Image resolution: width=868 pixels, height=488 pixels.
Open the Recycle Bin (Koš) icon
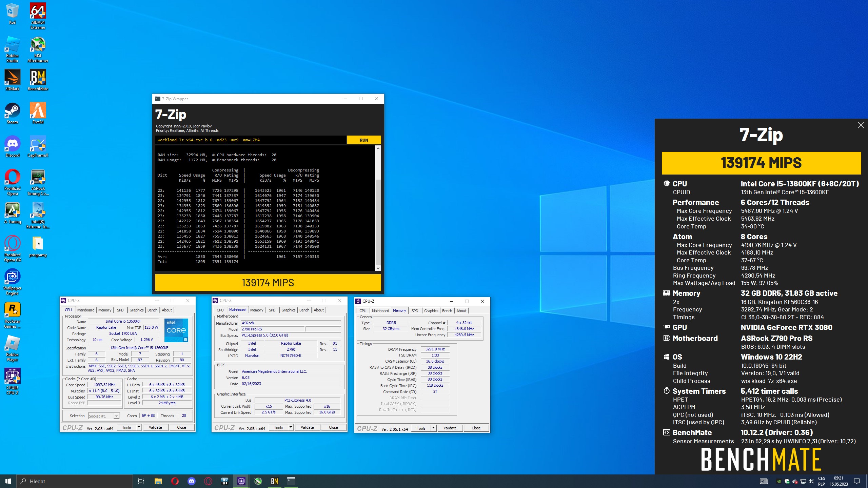(12, 14)
